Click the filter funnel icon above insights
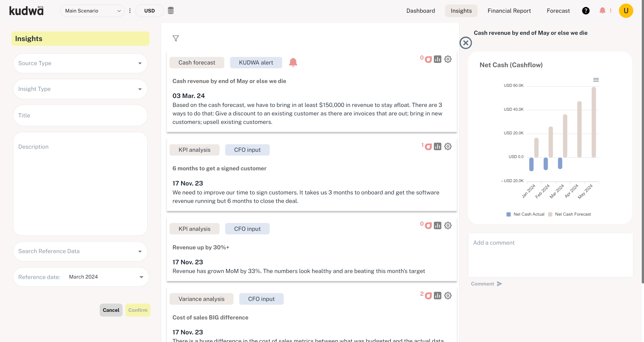 176,38
